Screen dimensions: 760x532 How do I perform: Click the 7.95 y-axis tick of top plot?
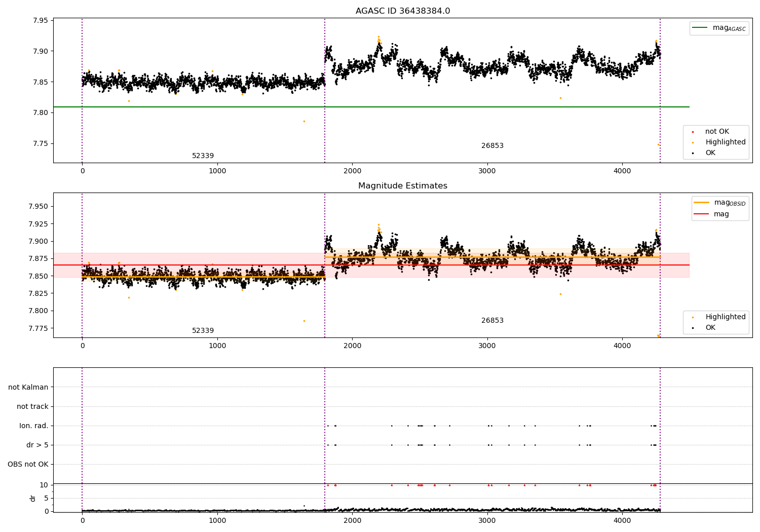tap(40, 21)
